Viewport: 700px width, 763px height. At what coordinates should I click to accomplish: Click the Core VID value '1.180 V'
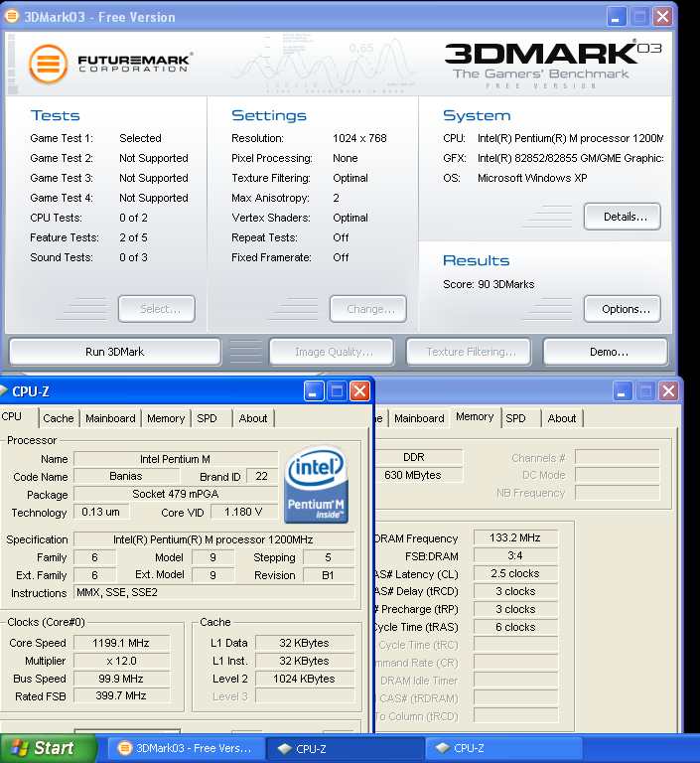tap(244, 512)
